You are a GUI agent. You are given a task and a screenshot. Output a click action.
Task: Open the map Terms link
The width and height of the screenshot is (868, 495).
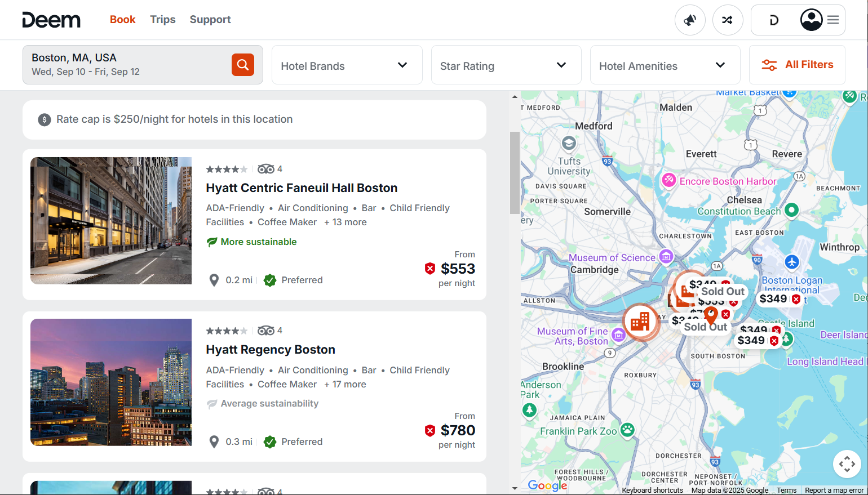(x=786, y=490)
